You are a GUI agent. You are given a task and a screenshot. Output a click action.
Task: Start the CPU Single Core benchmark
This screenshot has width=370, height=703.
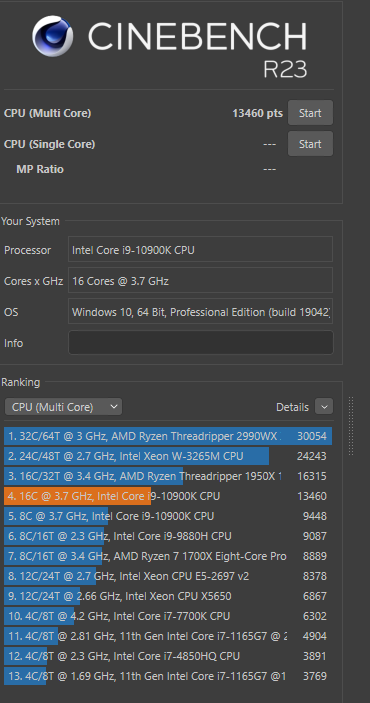coord(310,143)
